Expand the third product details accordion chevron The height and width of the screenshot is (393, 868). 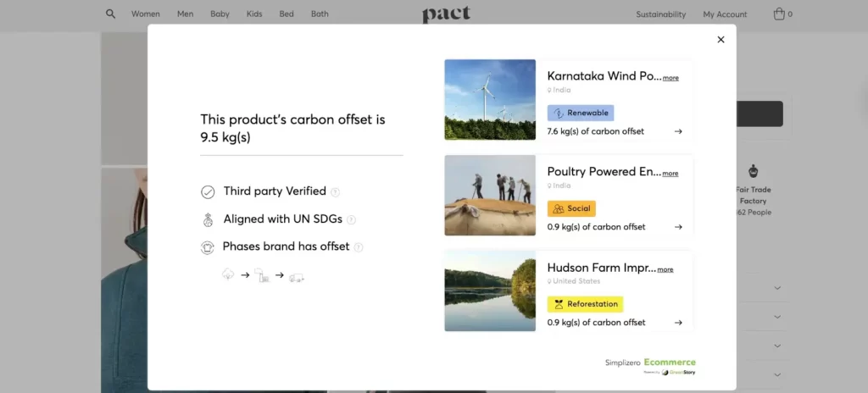[777, 346]
